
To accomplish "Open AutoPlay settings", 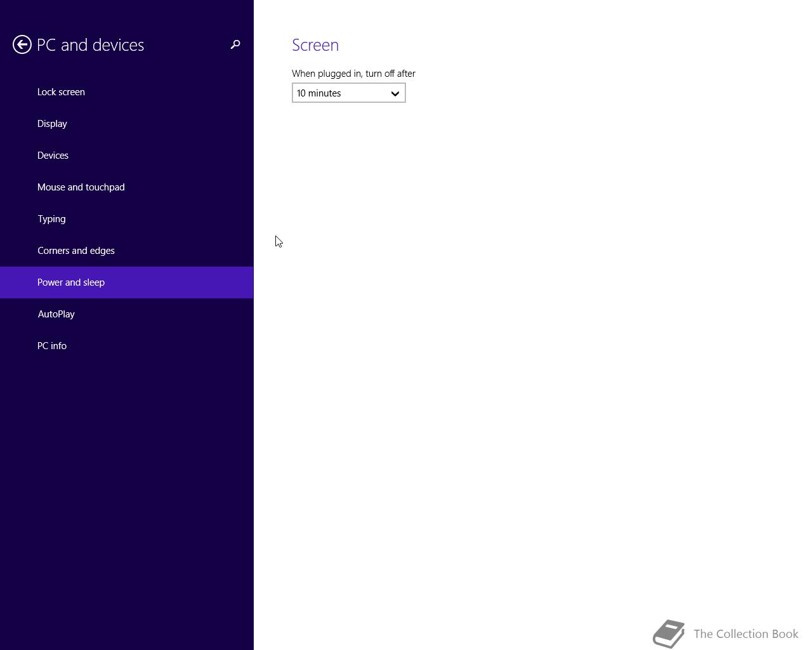I will point(127,314).
